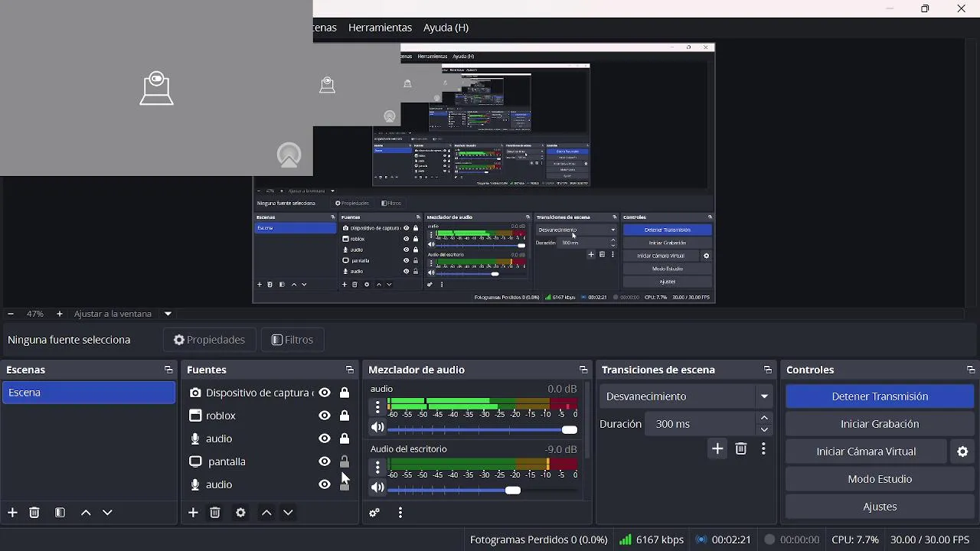Select the pantalla source row
Image resolution: width=980 pixels, height=551 pixels.
[x=269, y=461]
